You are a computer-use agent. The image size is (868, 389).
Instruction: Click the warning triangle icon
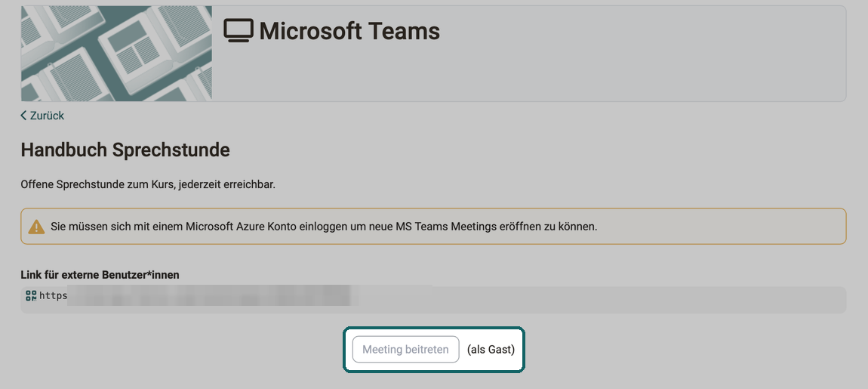click(x=36, y=227)
